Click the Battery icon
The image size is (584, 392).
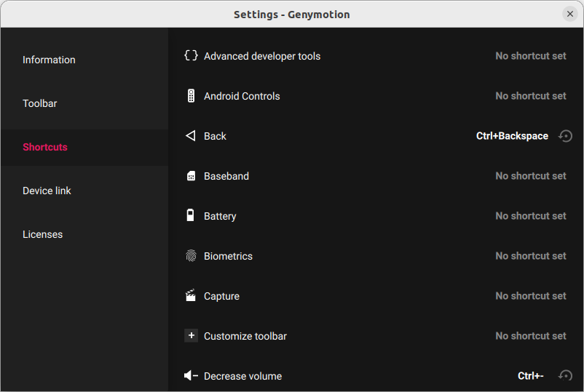(x=191, y=216)
